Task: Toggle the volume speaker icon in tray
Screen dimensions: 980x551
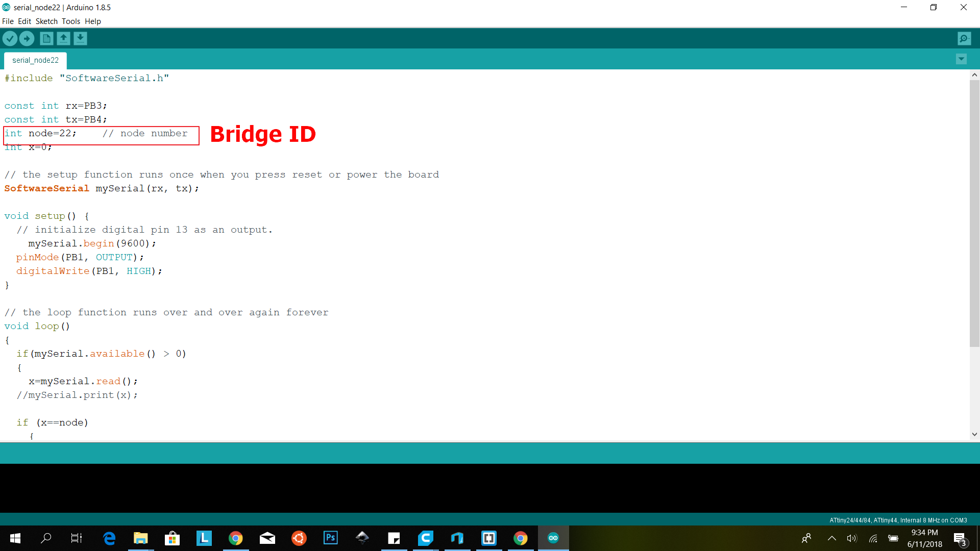Action: point(851,538)
